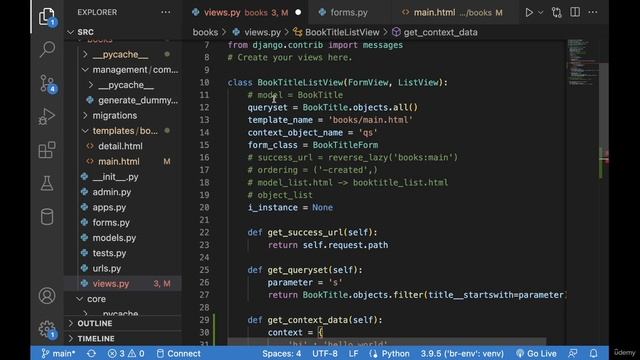The width and height of the screenshot is (640, 360).
Task: Click the code minimap
Action: (582, 62)
